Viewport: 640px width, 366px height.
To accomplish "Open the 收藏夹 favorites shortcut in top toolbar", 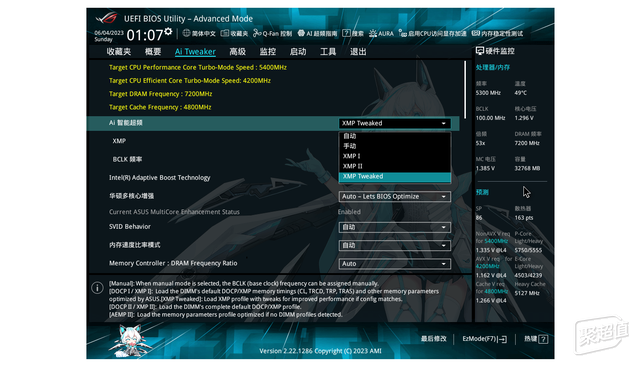I will pyautogui.click(x=234, y=33).
